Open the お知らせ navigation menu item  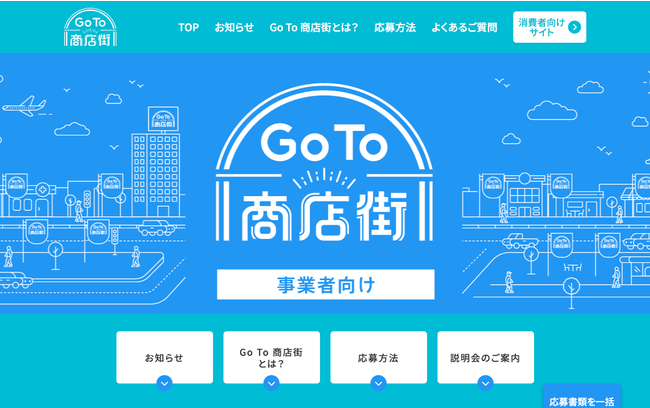coord(234,27)
